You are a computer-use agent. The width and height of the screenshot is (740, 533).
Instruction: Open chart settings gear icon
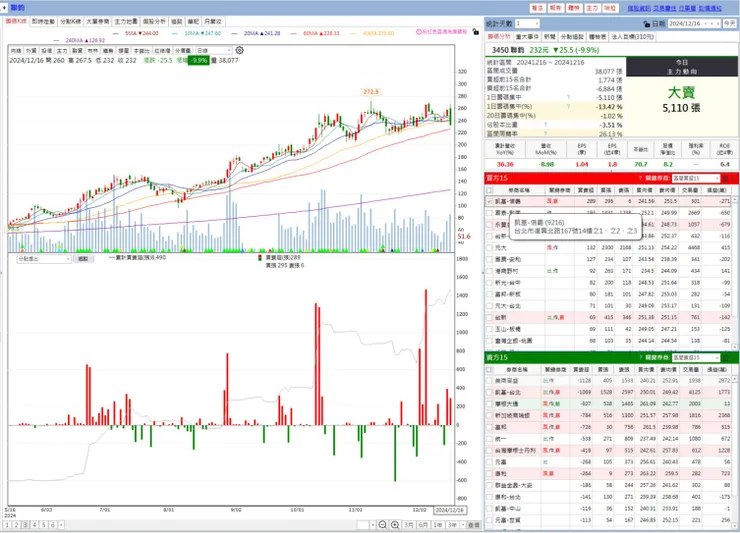pos(239,50)
